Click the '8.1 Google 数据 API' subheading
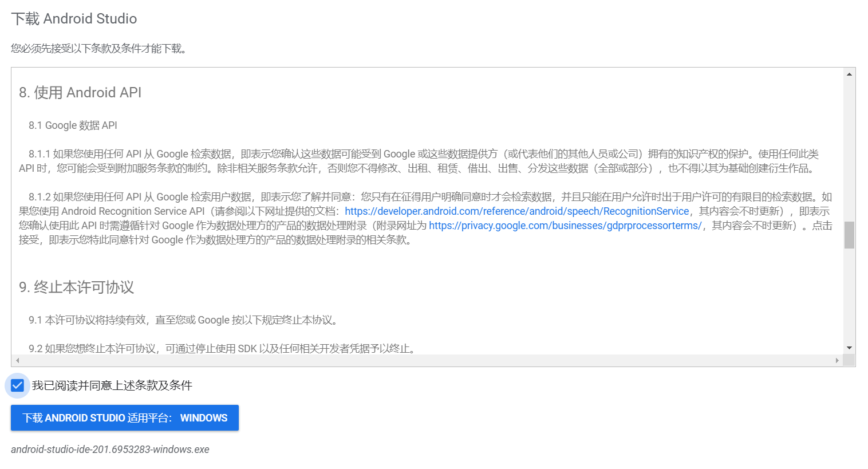The width and height of the screenshot is (868, 469). 73,125
